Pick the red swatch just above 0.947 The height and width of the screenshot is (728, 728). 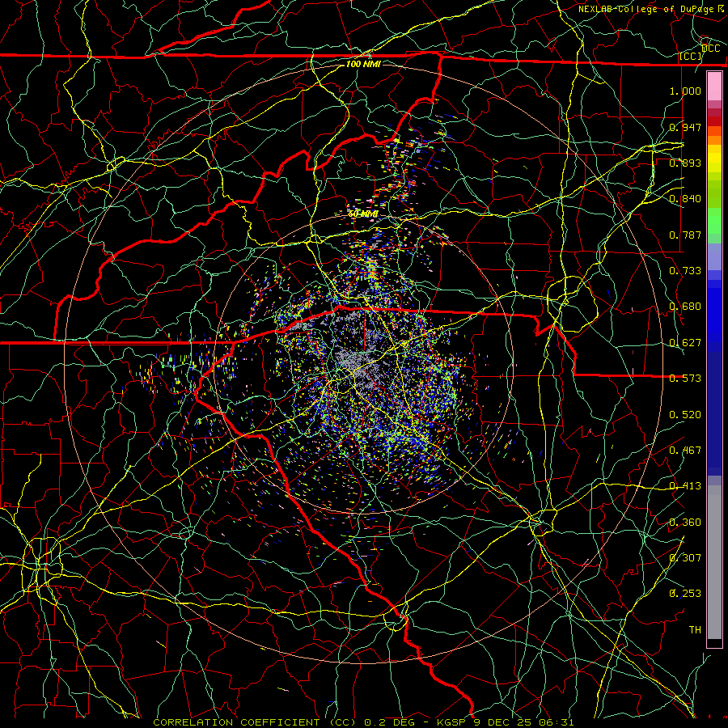pos(714,121)
